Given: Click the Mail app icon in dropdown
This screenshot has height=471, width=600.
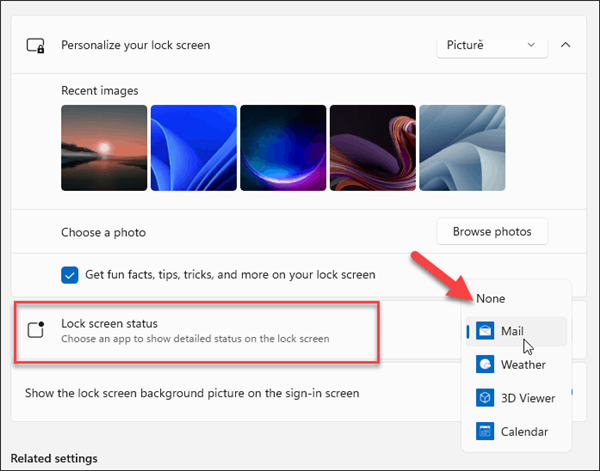Looking at the screenshot, I should coord(484,331).
